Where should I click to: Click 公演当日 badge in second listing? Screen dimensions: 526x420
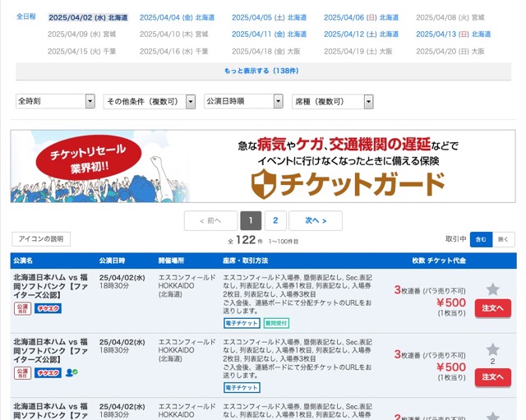(22, 372)
